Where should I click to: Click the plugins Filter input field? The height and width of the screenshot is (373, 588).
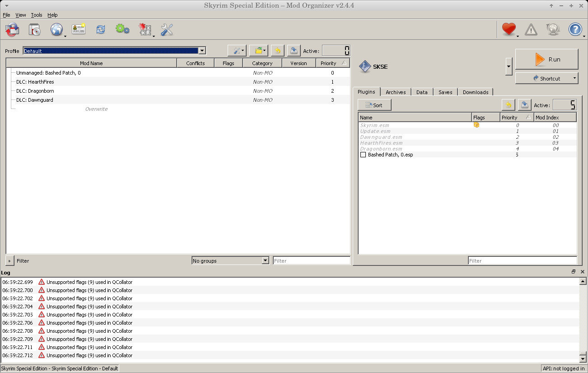[x=523, y=261]
